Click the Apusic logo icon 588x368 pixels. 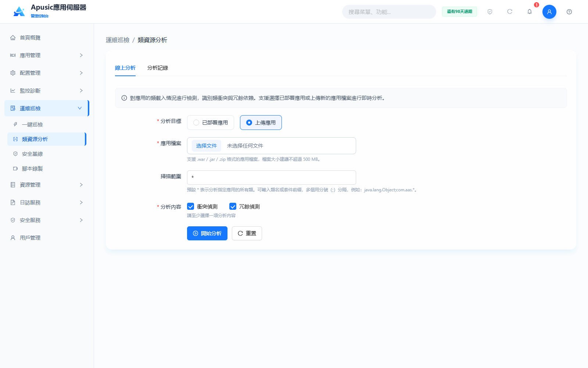[19, 11]
